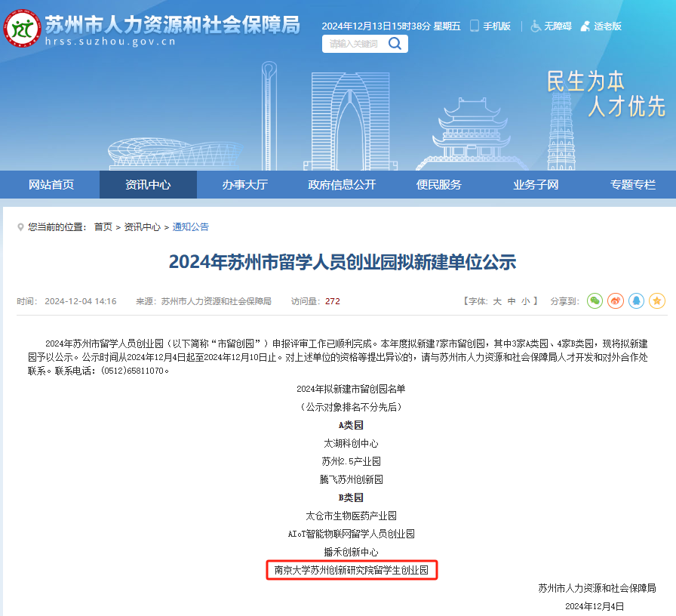Click the 2024年拟新建市留创园名单 heading
The width and height of the screenshot is (676, 616).
click(x=351, y=389)
